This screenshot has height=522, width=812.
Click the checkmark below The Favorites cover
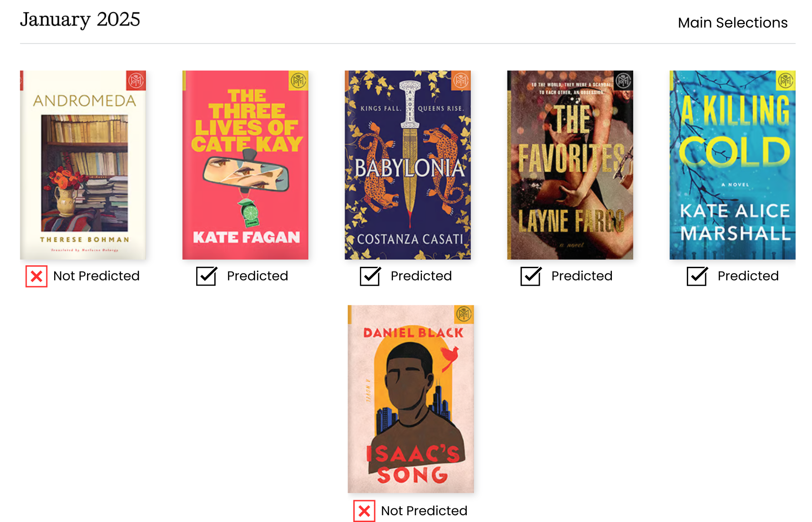point(531,276)
